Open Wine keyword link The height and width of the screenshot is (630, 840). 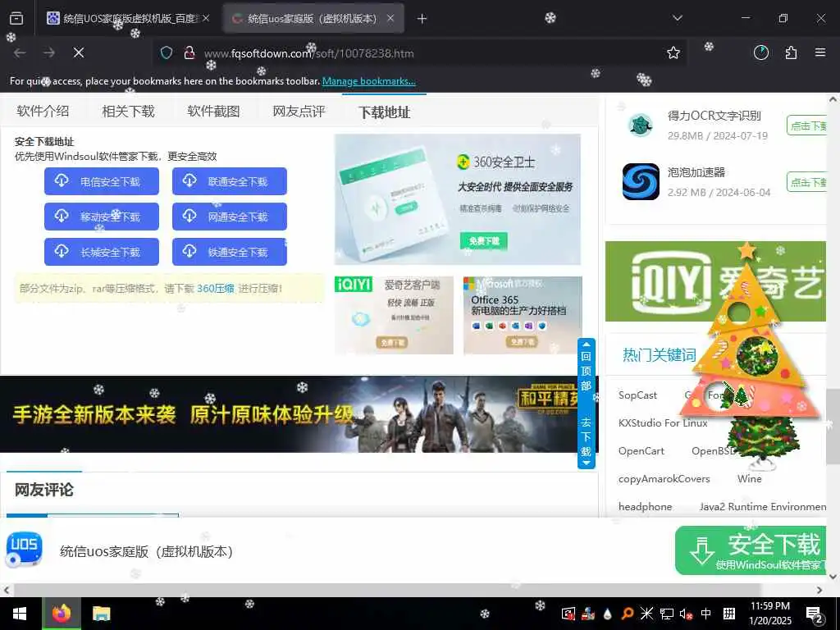coord(749,479)
